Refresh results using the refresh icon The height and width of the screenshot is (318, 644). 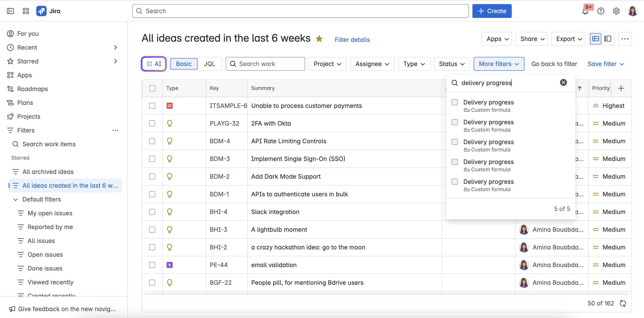pos(623,303)
